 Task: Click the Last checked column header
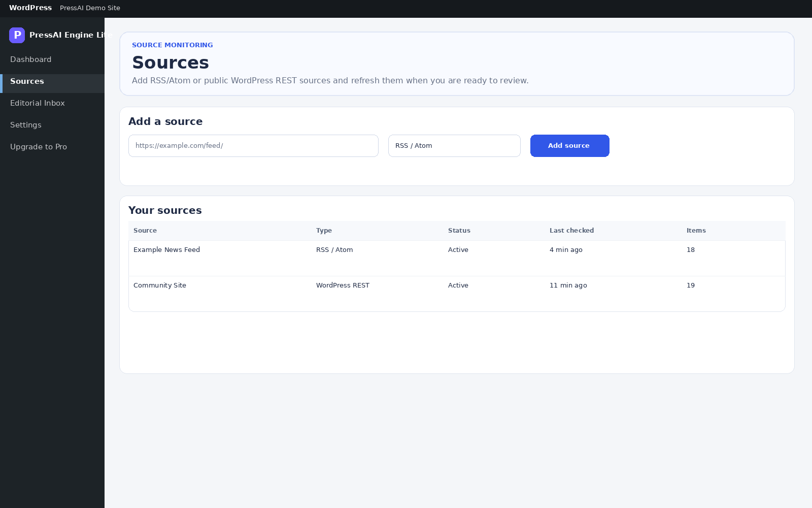(x=571, y=231)
